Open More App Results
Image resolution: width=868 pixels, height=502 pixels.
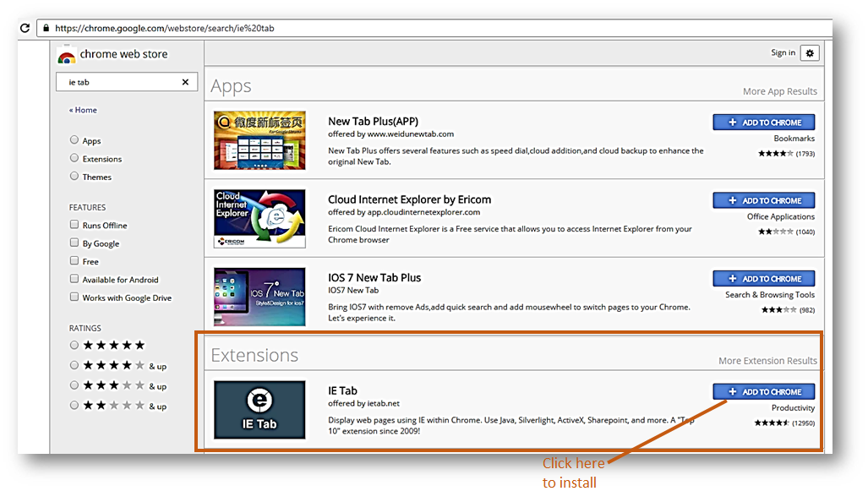pyautogui.click(x=779, y=91)
